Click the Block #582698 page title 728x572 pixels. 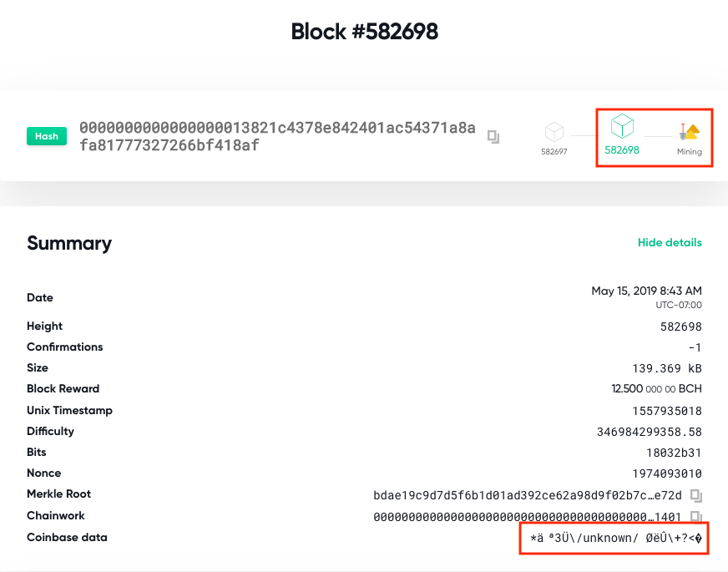(364, 32)
